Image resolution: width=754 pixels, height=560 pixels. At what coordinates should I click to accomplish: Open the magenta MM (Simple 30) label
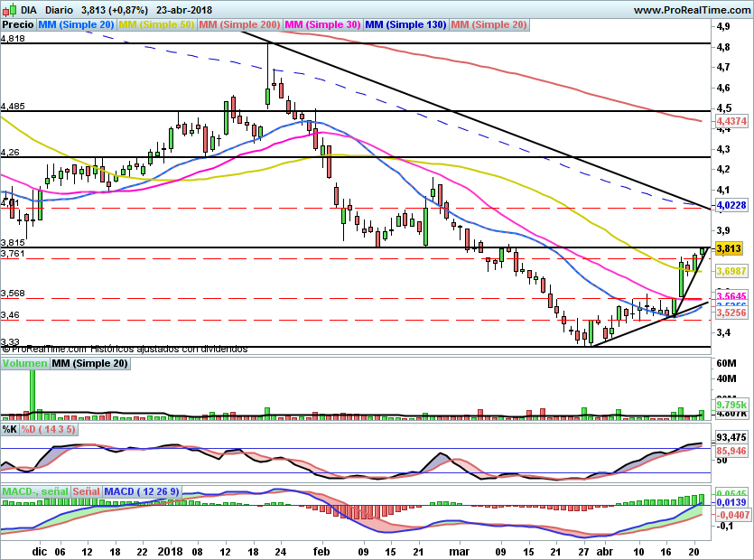[322, 25]
